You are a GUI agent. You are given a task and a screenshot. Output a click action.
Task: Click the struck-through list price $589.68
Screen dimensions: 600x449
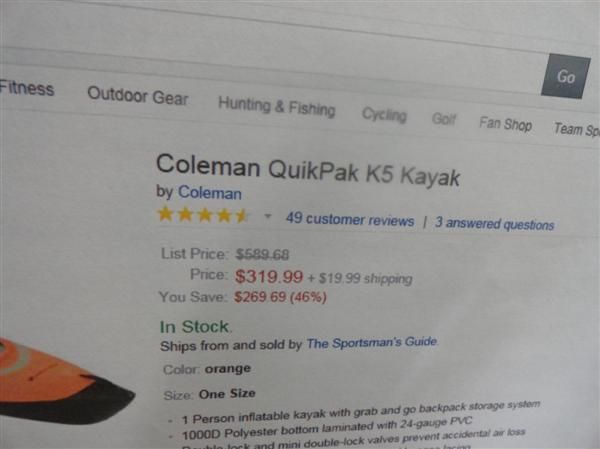click(262, 254)
